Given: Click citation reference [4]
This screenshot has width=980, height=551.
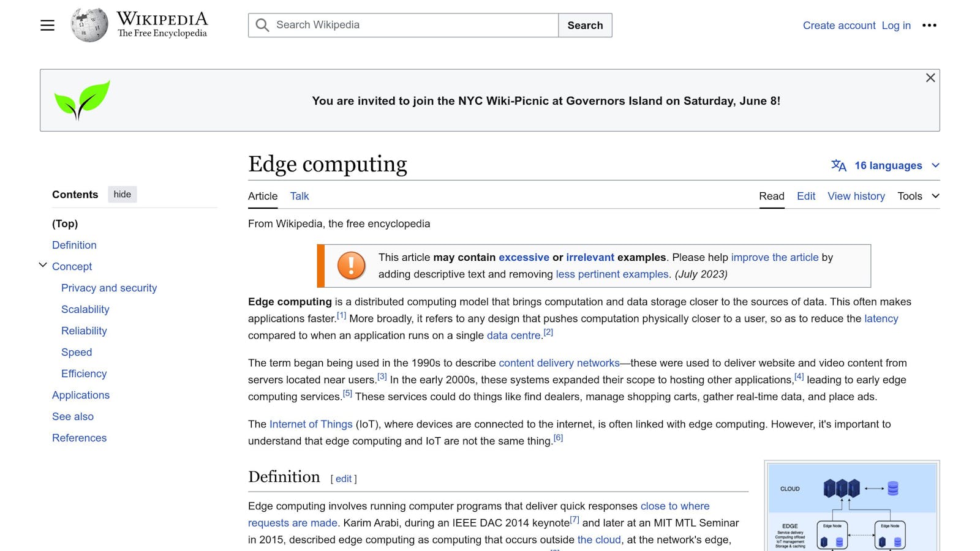Looking at the screenshot, I should 799,376.
